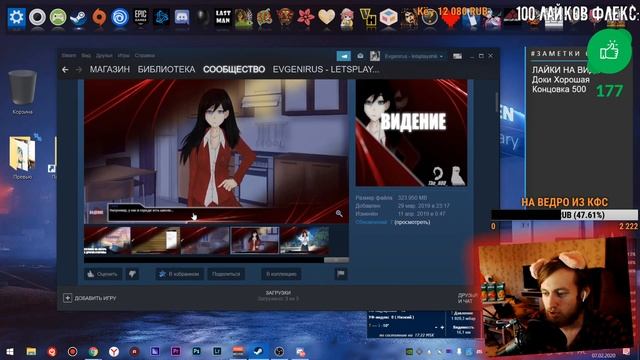Click the Оценить thumbs-up button
The image size is (640, 360).
click(103, 274)
